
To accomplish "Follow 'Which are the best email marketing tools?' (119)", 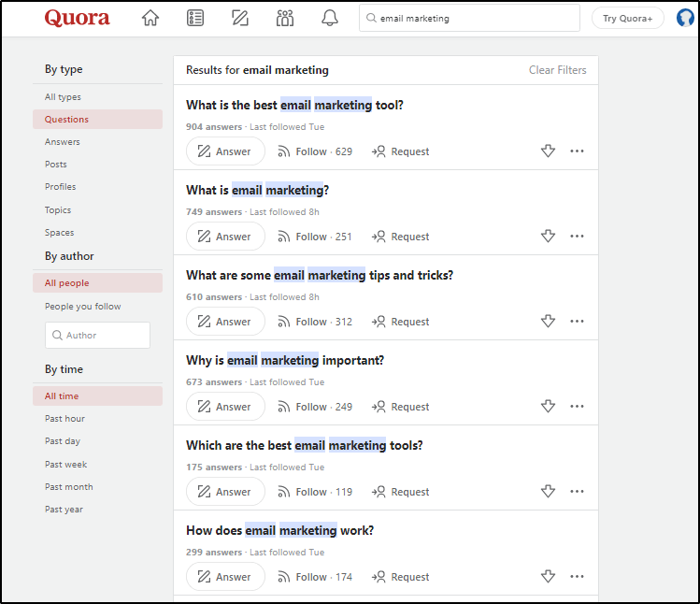I will point(315,492).
